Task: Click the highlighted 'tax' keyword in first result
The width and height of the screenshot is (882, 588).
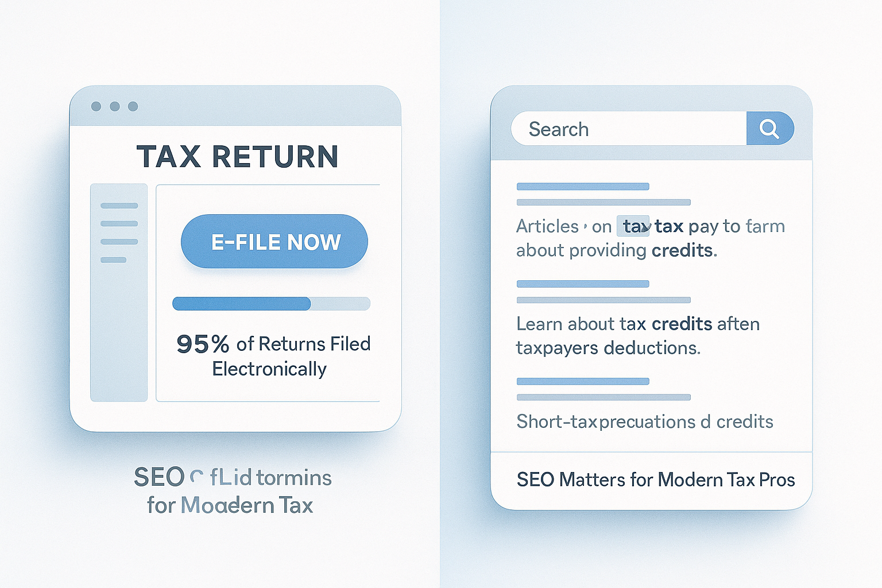Action: click(633, 226)
